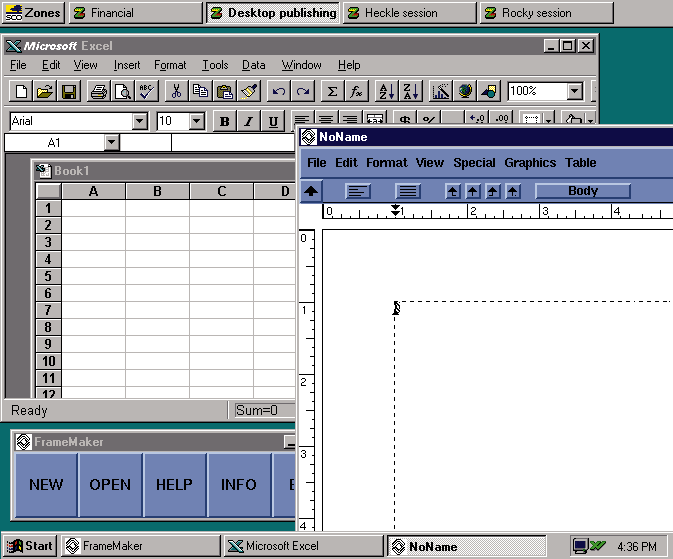
Task: Click the Cut scissors icon
Action: pos(176,91)
